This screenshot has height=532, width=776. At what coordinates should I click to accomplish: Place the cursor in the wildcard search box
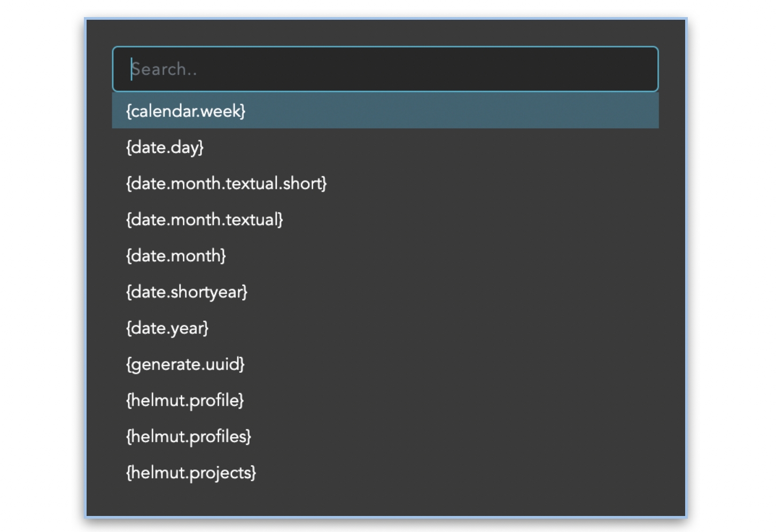pos(385,69)
